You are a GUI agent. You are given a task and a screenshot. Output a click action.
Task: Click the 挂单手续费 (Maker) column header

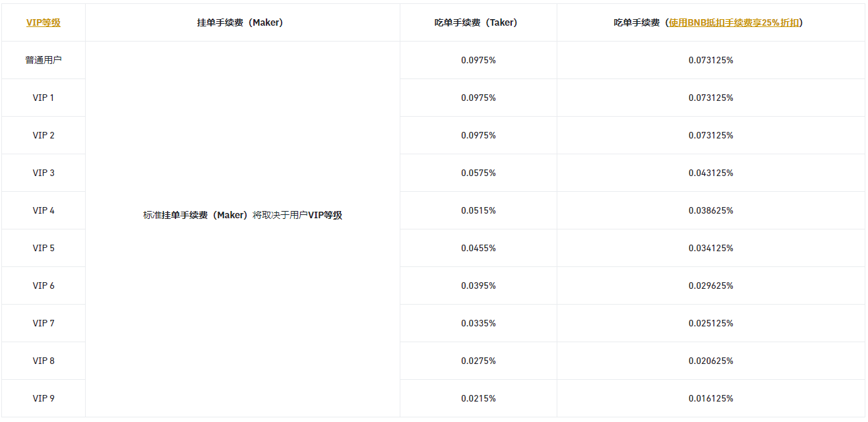point(240,22)
